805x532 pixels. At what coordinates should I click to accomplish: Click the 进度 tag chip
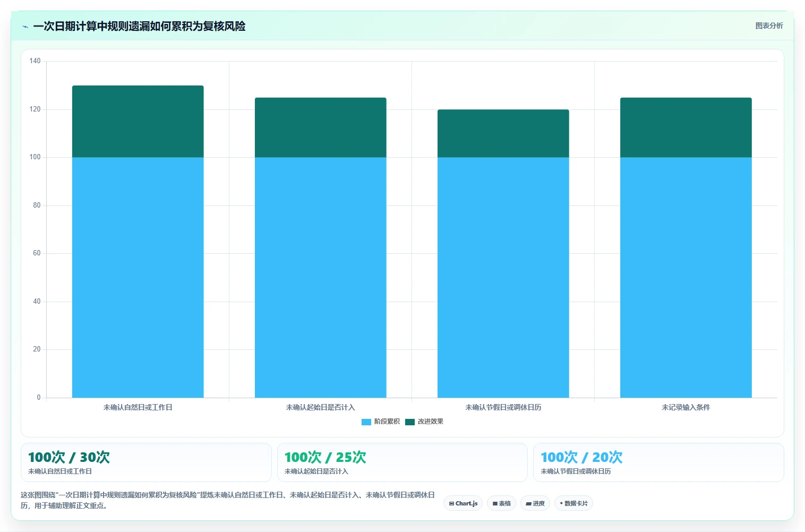(535, 503)
